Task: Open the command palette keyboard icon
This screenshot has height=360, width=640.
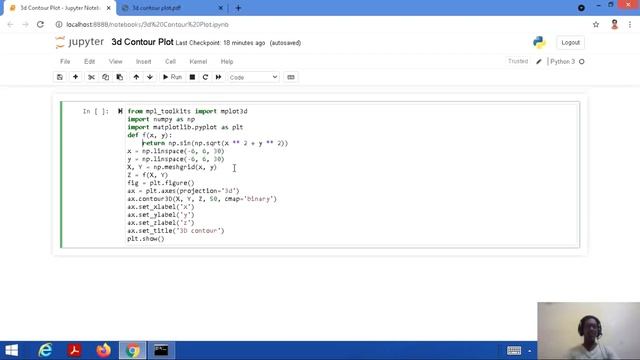Action: coord(291,77)
